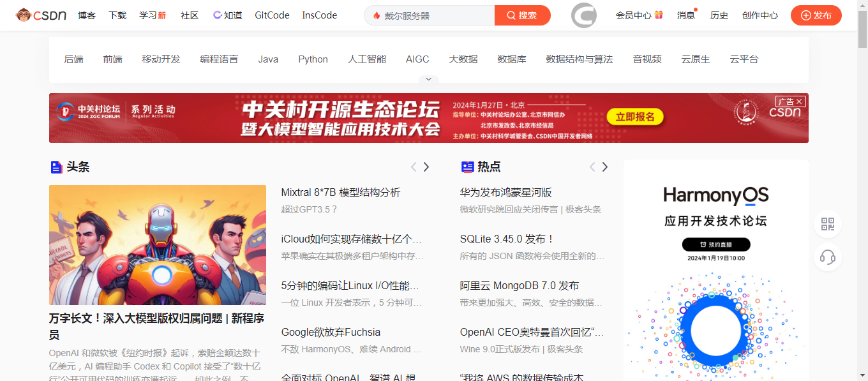Open the 学习 menu

pos(153,15)
